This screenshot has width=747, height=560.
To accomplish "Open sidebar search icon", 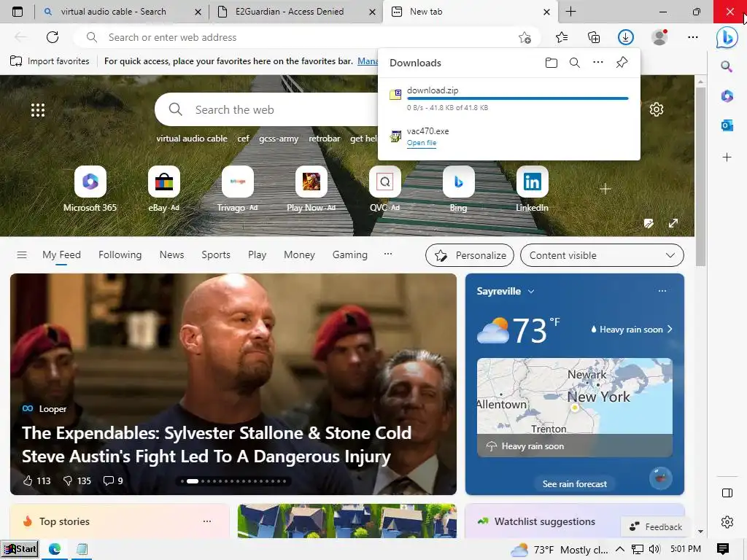I will point(727,66).
